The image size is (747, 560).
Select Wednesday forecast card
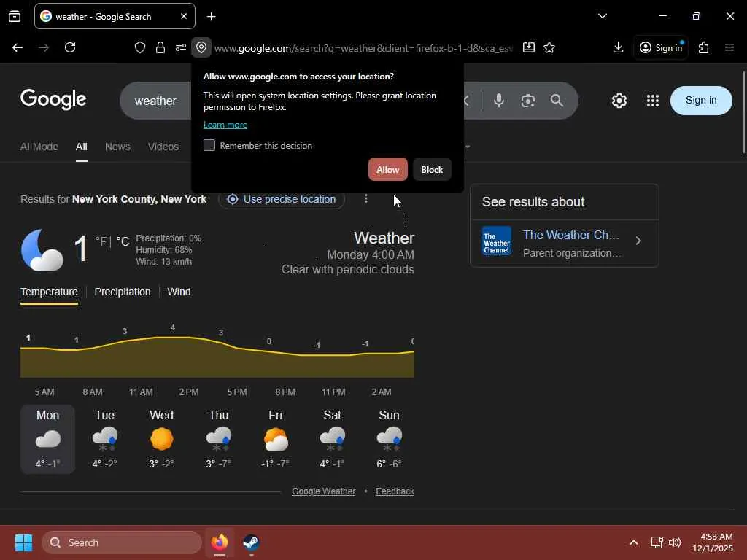pos(161,439)
